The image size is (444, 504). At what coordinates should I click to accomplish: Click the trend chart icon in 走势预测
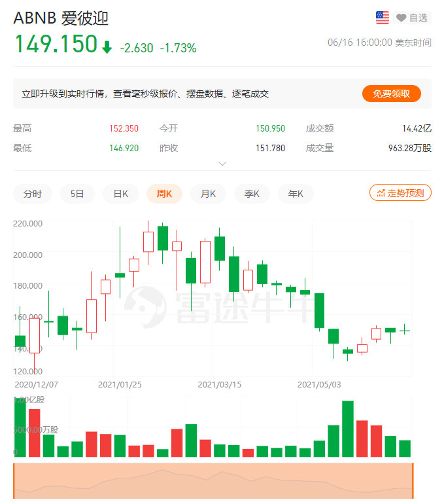pyautogui.click(x=380, y=192)
